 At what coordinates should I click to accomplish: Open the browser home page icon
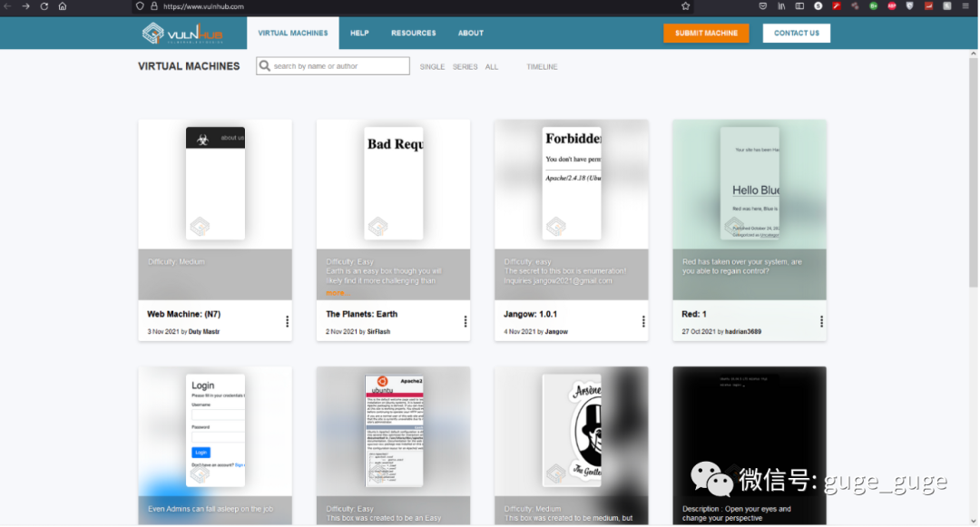coord(63,6)
